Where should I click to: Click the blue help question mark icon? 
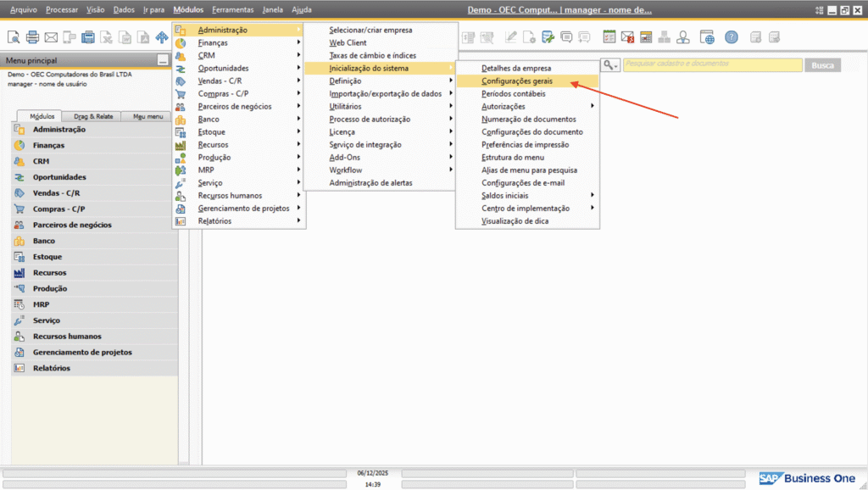coord(731,37)
